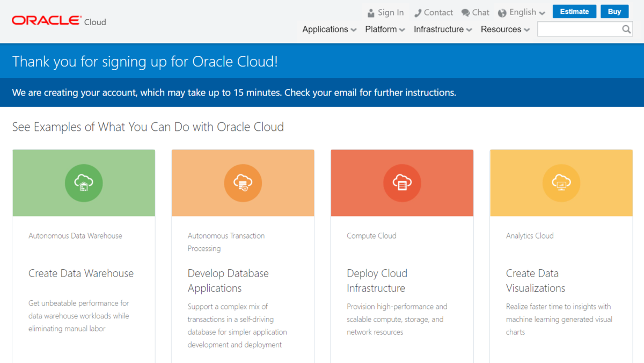The width and height of the screenshot is (644, 363).
Task: Click the orange Transaction Processing cloud icon
Action: tap(243, 183)
